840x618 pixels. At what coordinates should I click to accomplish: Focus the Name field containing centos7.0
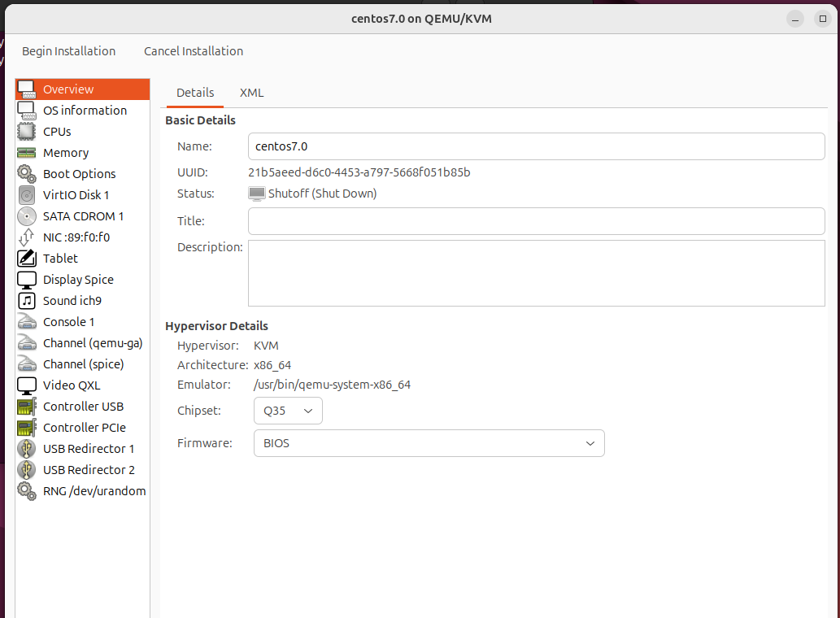tap(536, 146)
